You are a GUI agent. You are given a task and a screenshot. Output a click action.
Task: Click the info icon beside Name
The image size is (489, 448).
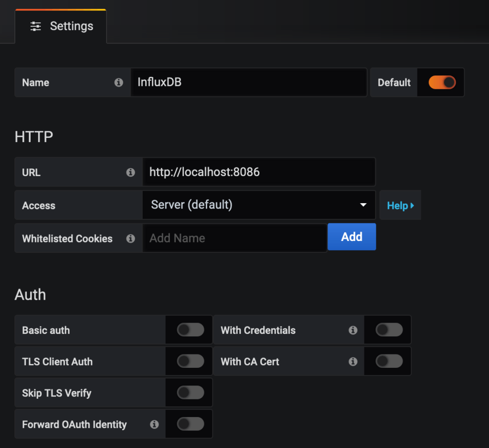click(x=118, y=83)
